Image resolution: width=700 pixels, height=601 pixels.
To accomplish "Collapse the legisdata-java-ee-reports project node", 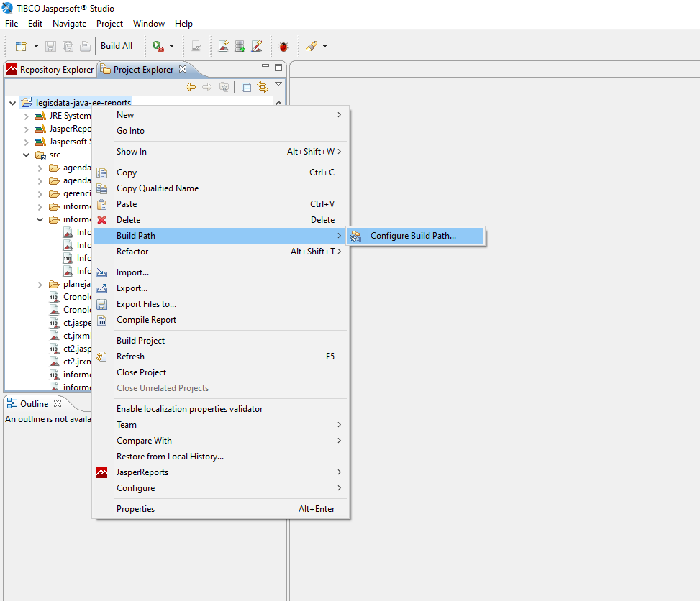I will click(x=12, y=103).
